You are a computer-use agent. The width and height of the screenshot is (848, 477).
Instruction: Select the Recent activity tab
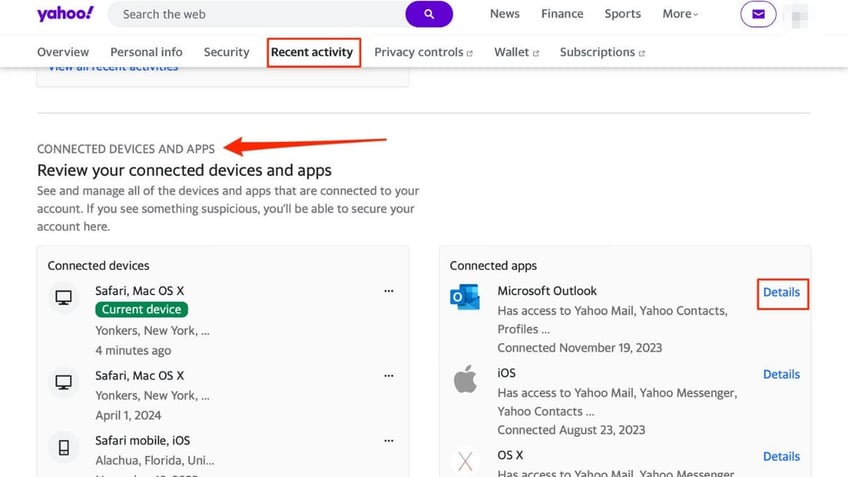point(312,52)
